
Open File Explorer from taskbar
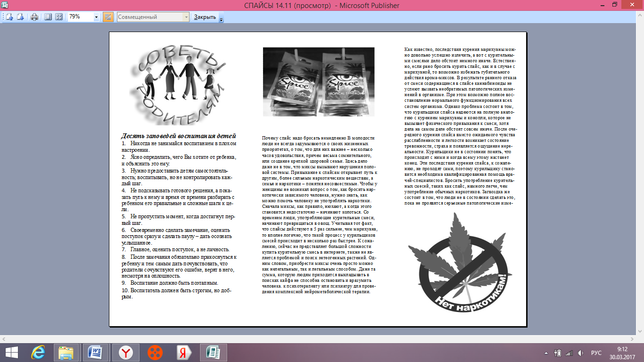pos(66,353)
